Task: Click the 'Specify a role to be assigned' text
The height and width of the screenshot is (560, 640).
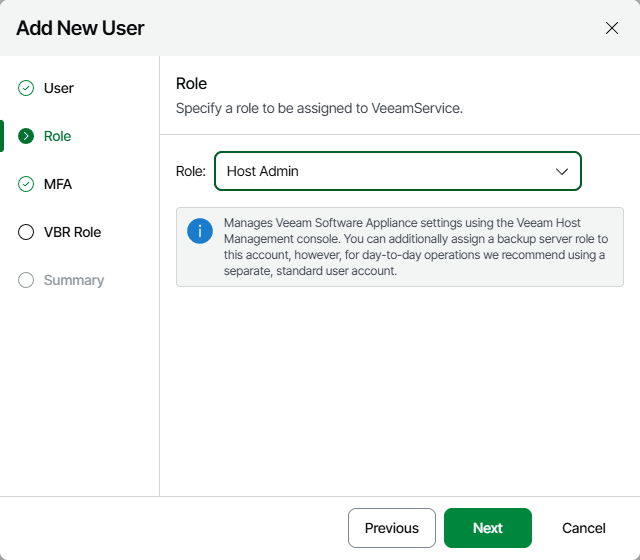Action: [319, 109]
